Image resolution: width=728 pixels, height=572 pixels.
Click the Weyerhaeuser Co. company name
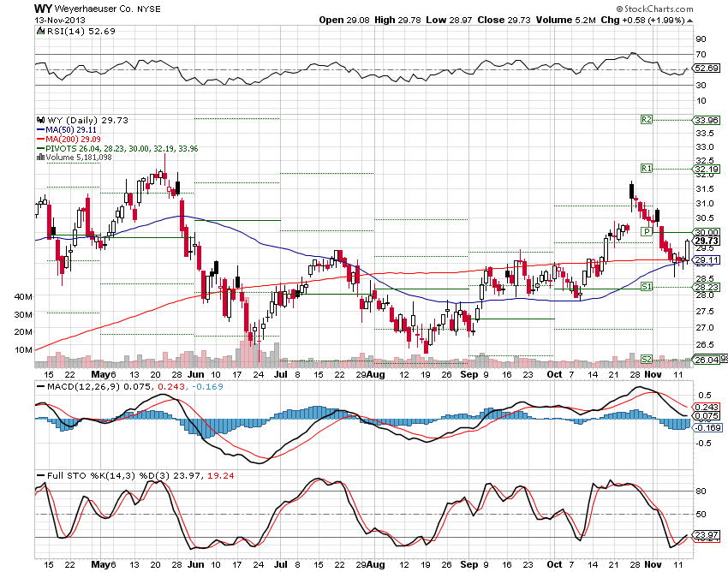94,9
